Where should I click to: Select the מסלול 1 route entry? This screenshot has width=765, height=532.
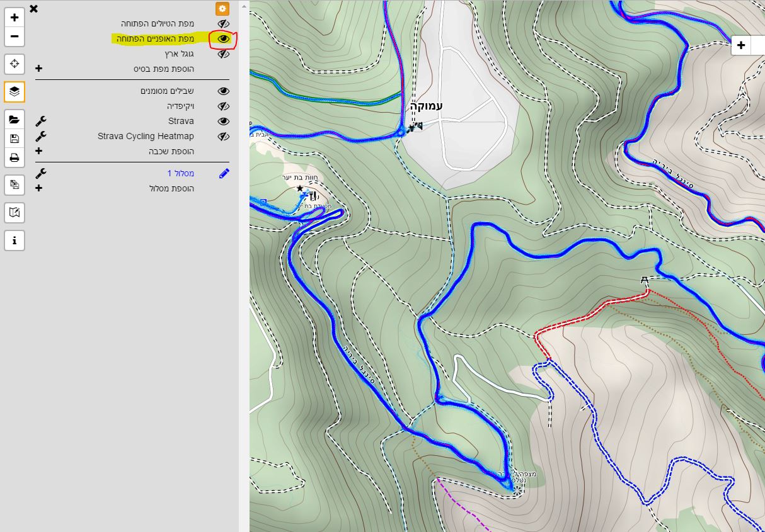(x=180, y=173)
